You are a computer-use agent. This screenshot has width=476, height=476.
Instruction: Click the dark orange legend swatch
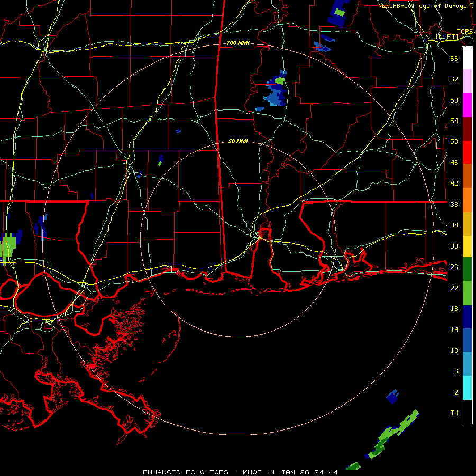(x=467, y=176)
